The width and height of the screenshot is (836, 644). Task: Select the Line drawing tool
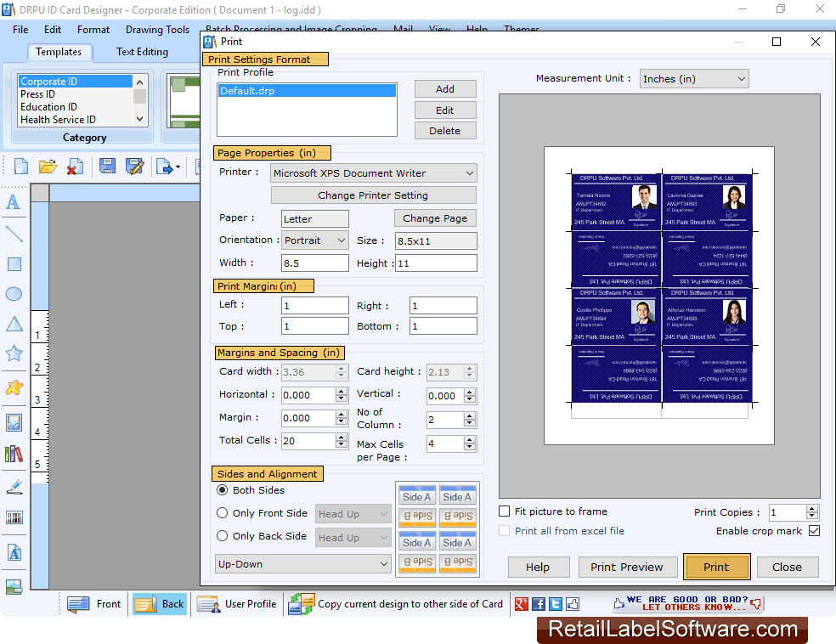point(14,235)
